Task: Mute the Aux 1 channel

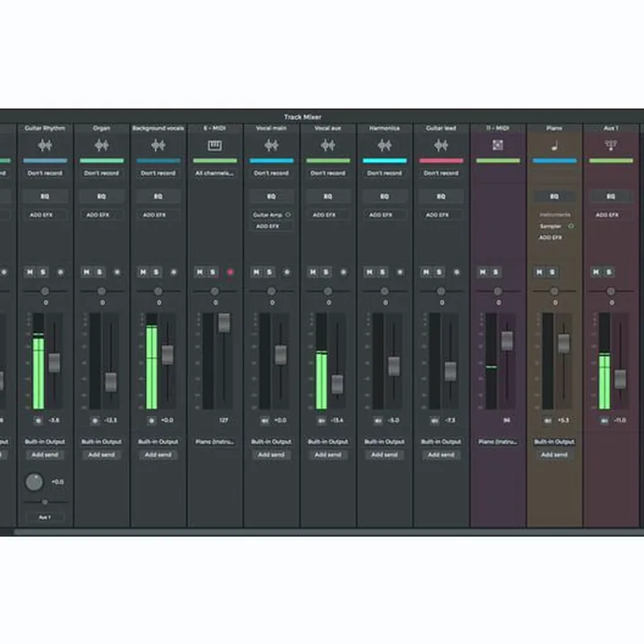Action: tap(597, 272)
